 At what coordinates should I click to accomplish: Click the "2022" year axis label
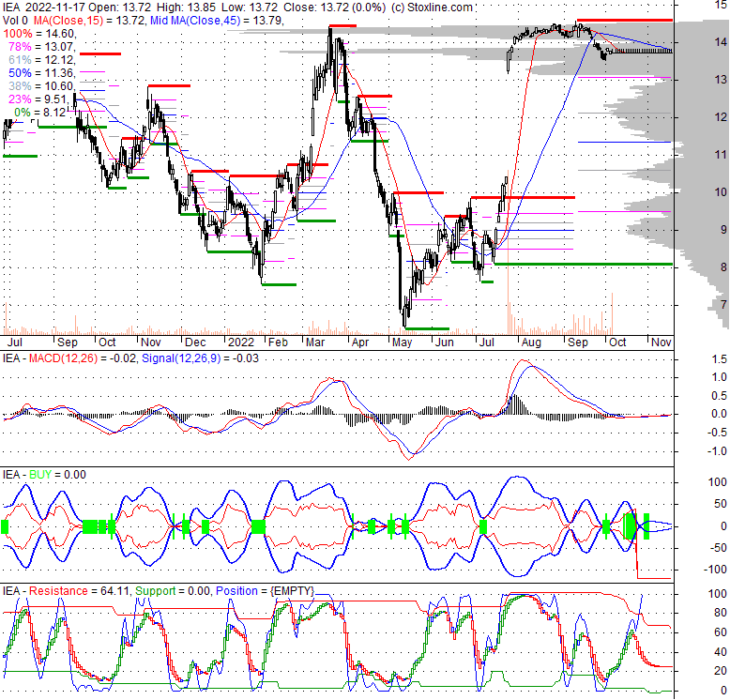[x=241, y=342]
